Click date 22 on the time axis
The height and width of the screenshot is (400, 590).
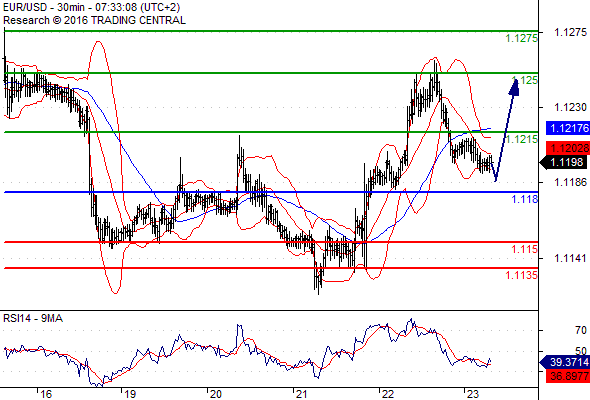(388, 394)
